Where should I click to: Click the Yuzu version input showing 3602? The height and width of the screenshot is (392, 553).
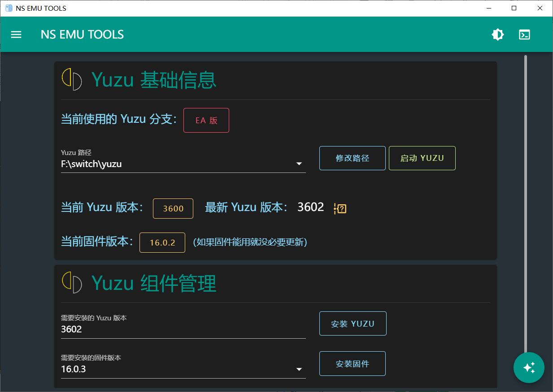pyautogui.click(x=179, y=329)
